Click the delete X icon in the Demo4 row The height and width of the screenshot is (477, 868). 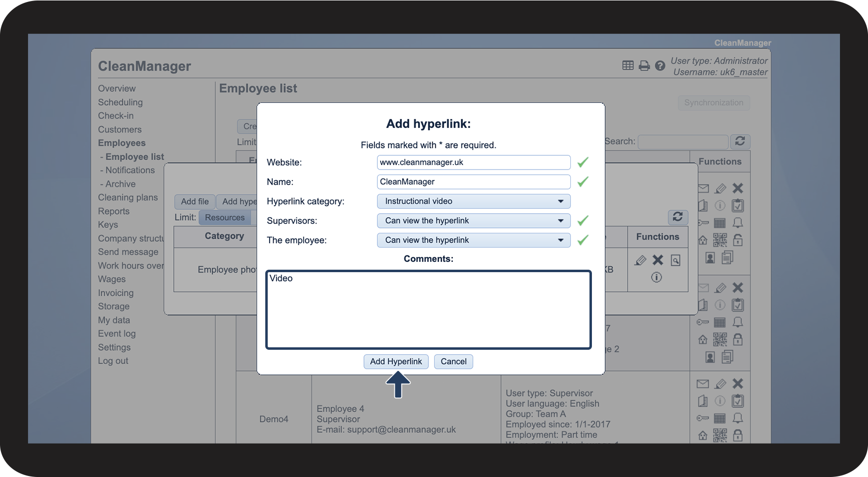click(738, 384)
